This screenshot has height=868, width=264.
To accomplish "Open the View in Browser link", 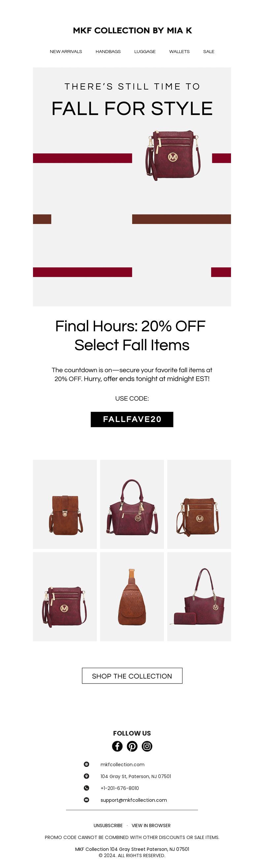I will point(151,825).
